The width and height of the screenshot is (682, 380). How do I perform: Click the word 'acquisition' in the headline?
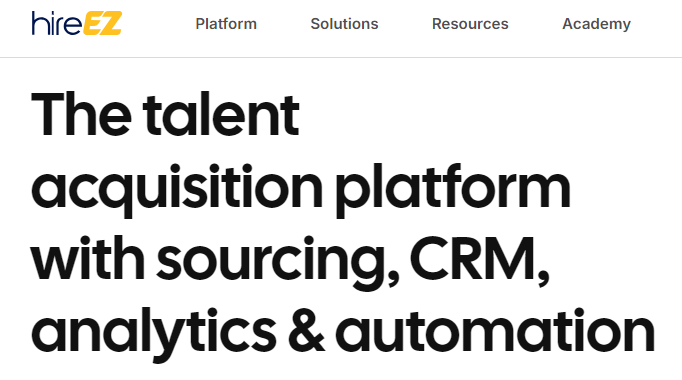(x=177, y=190)
